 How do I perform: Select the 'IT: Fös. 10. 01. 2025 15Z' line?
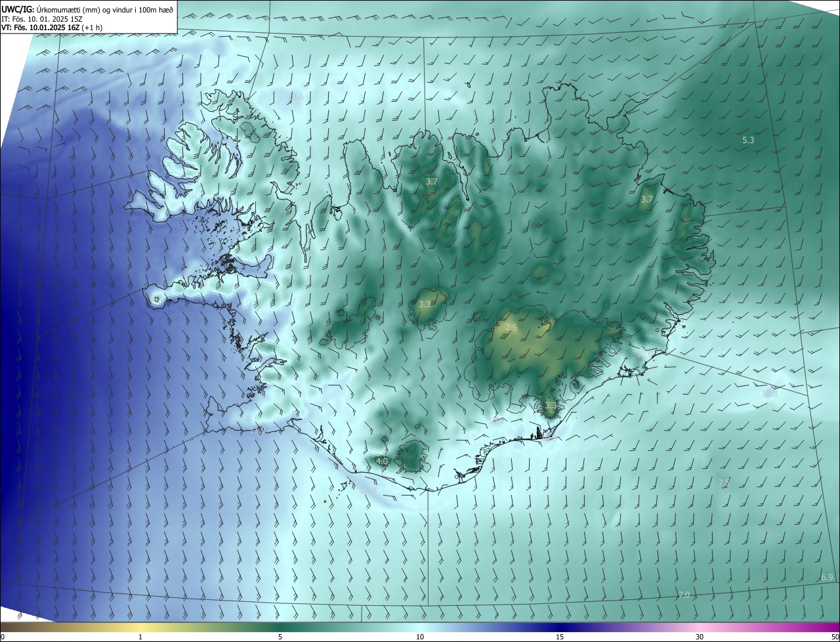tap(41, 19)
